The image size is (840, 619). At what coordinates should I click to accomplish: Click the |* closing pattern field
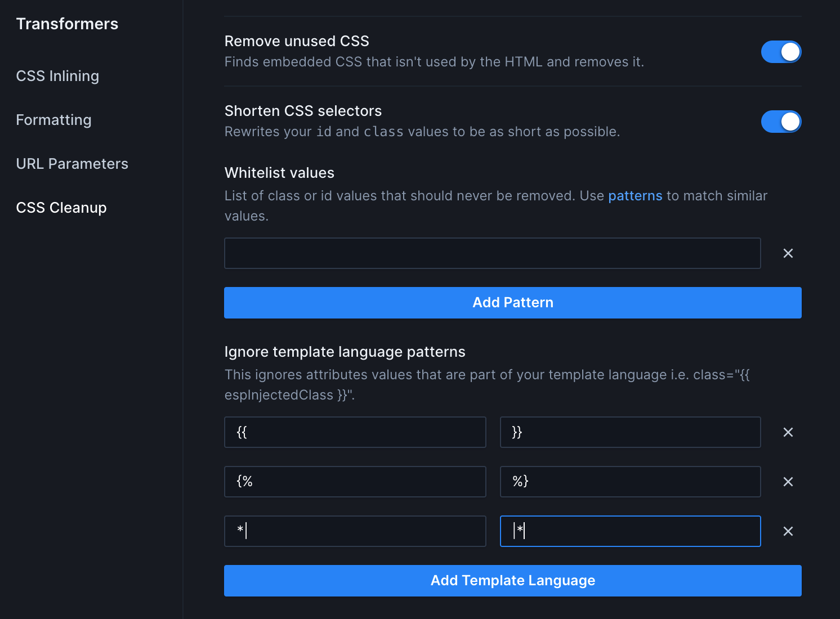click(631, 531)
